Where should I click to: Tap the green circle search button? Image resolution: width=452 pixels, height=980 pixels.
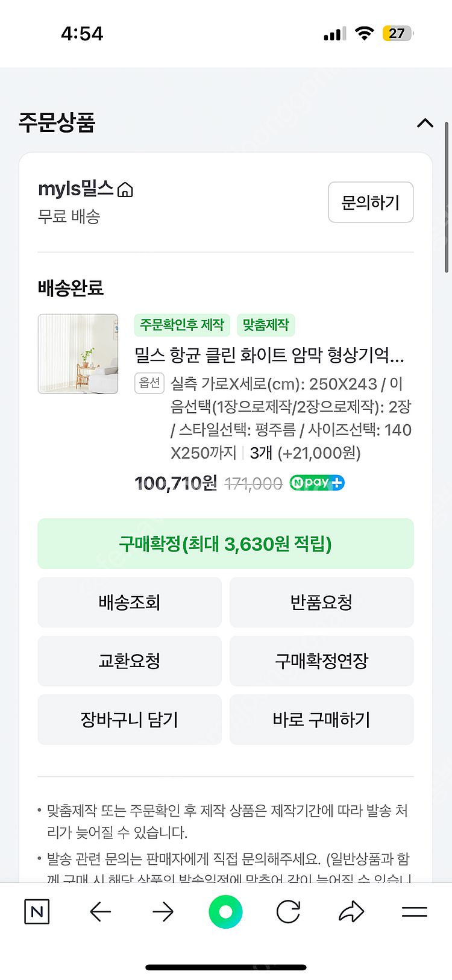pos(225,912)
